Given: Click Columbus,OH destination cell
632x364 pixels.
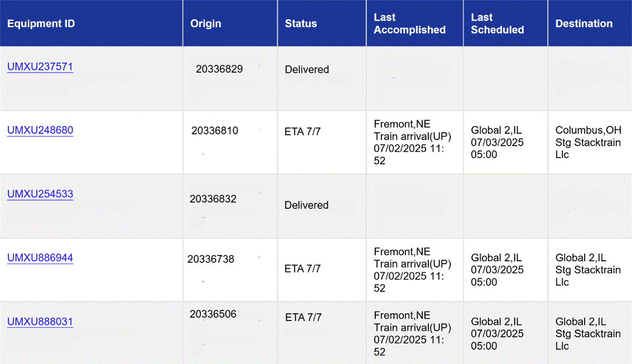Looking at the screenshot, I should pyautogui.click(x=588, y=142).
